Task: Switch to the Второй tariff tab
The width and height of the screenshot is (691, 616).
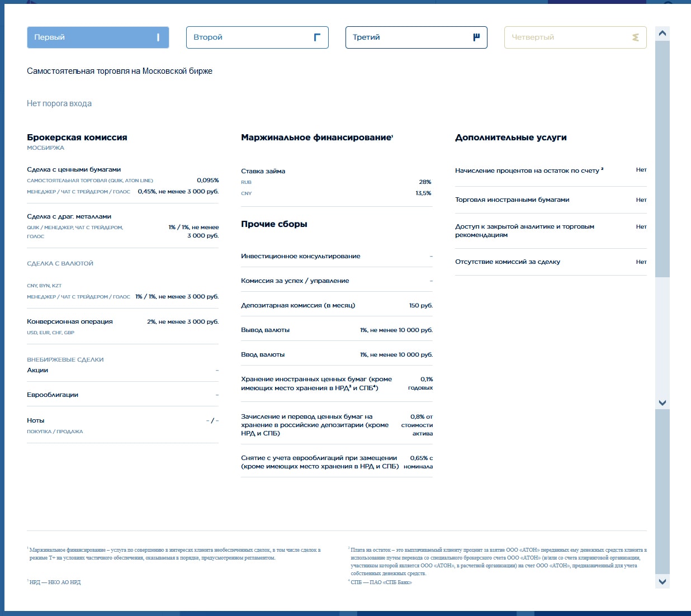Action: pos(208,37)
